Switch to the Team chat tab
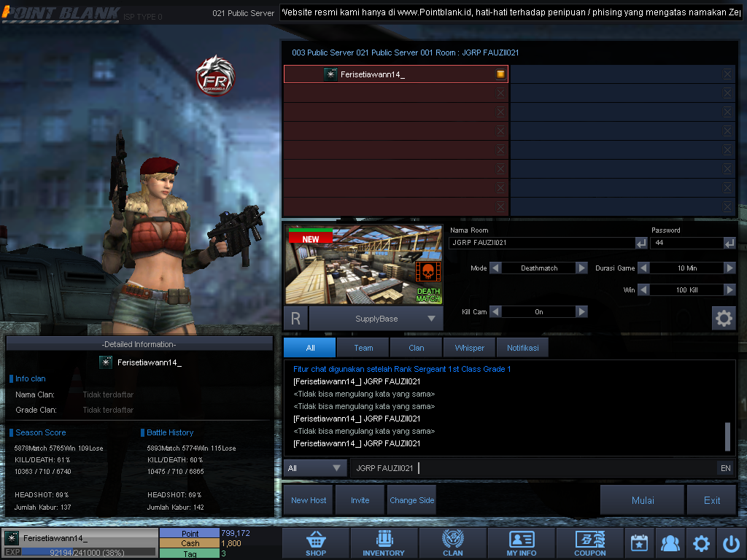747x560 pixels. [363, 348]
